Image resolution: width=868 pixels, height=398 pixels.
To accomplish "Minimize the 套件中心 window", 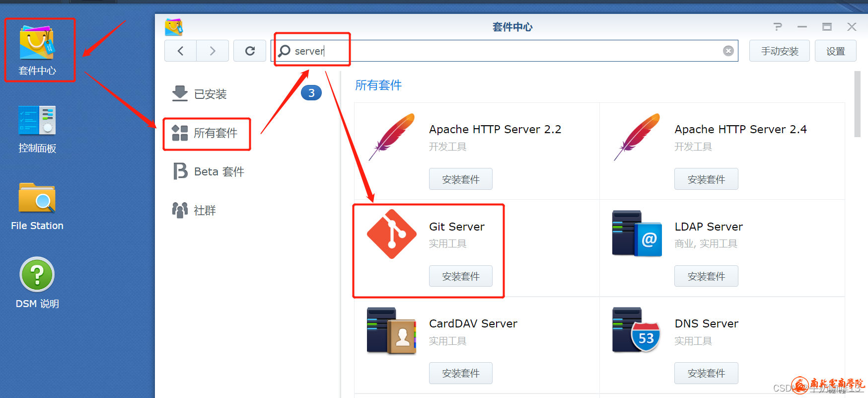I will (802, 27).
